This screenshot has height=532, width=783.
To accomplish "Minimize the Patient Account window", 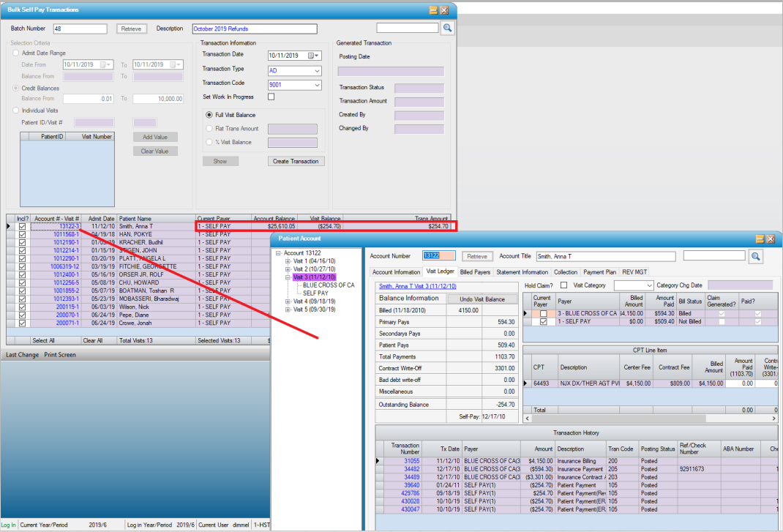I will click(x=760, y=239).
